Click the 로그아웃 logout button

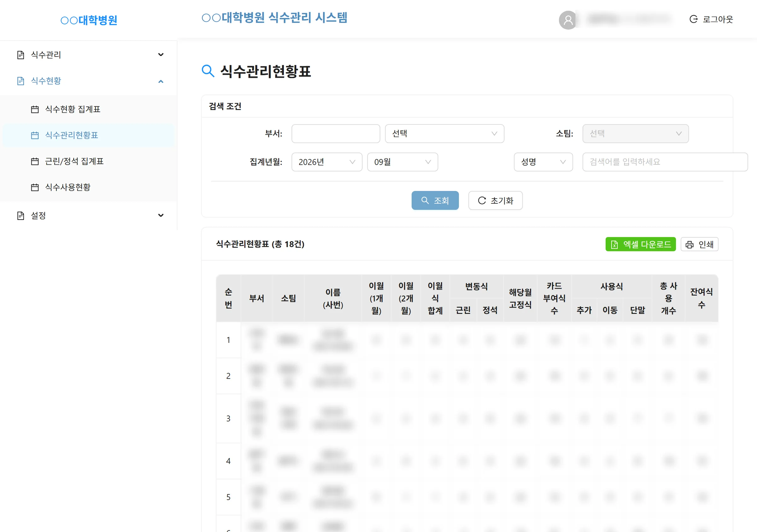[x=711, y=19]
